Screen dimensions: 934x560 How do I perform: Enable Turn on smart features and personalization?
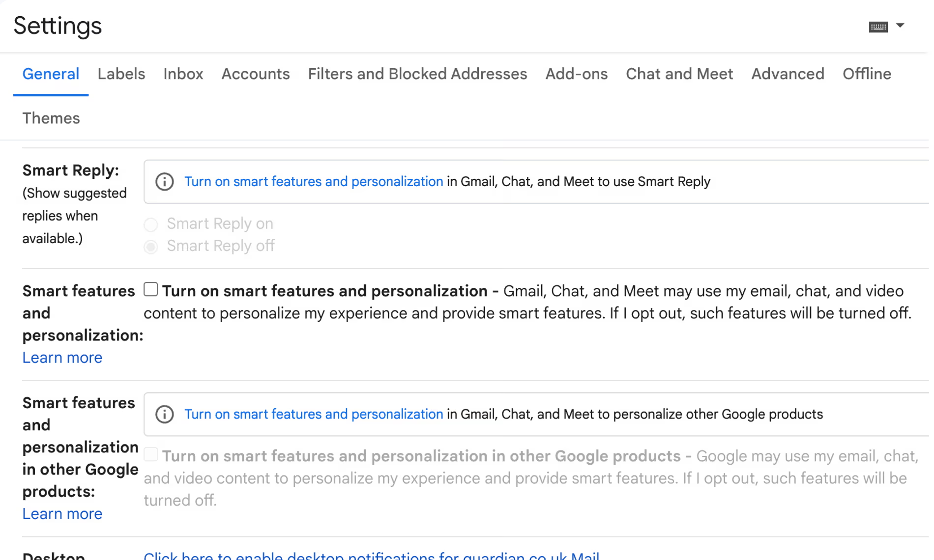[x=150, y=289]
